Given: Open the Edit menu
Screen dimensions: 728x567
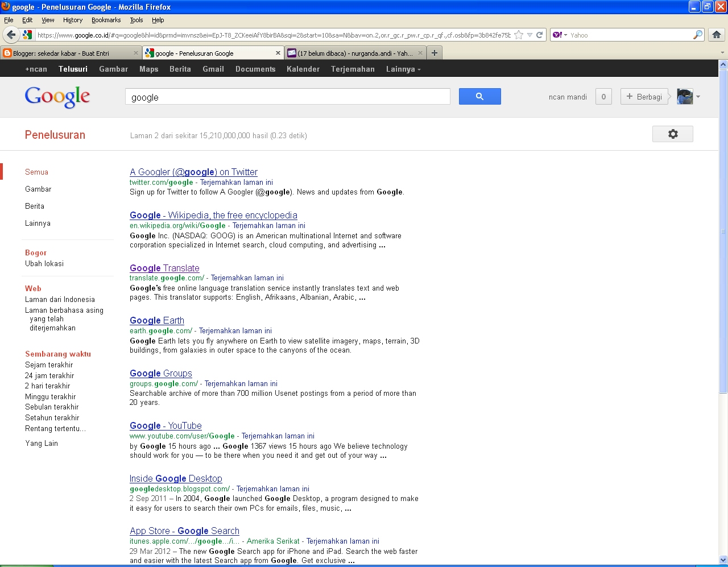Looking at the screenshot, I should point(27,20).
